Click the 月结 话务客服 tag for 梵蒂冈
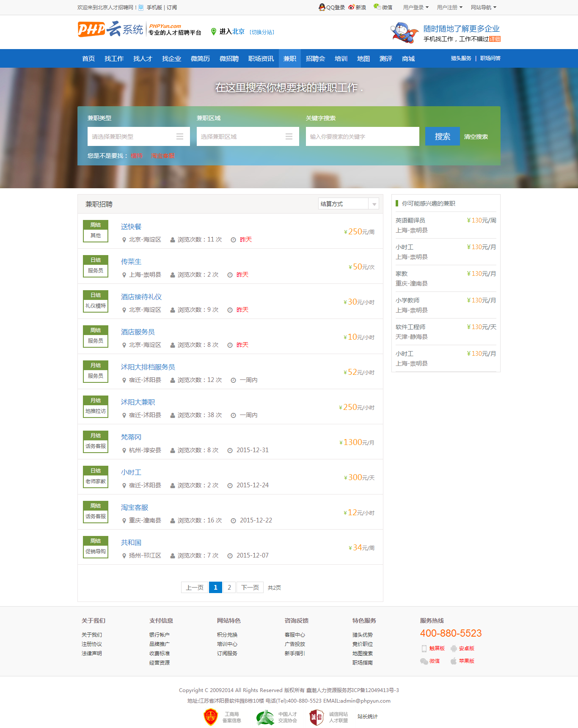Viewport: 578px width, 728px height. (96, 442)
